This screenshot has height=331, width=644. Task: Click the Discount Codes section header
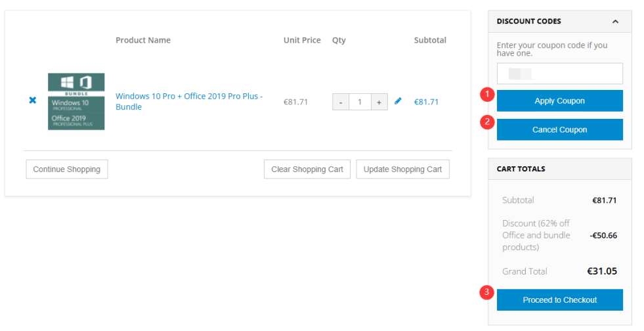tap(529, 22)
